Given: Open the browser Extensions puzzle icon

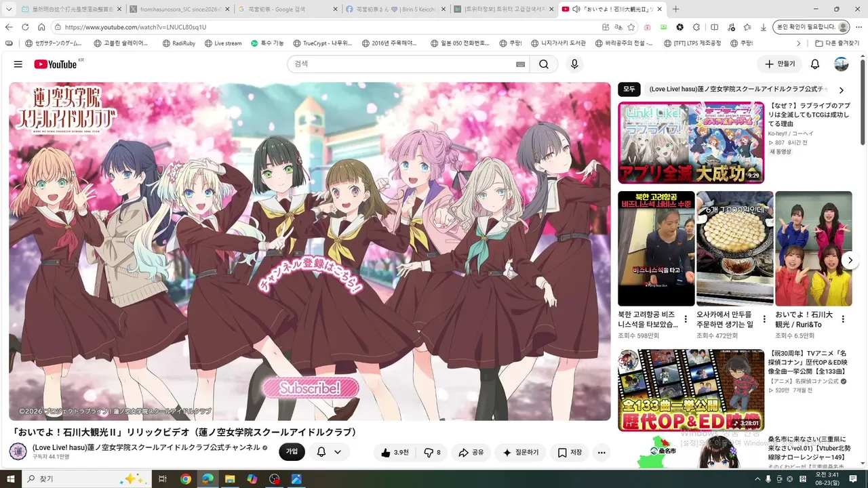Looking at the screenshot, I should 698,27.
